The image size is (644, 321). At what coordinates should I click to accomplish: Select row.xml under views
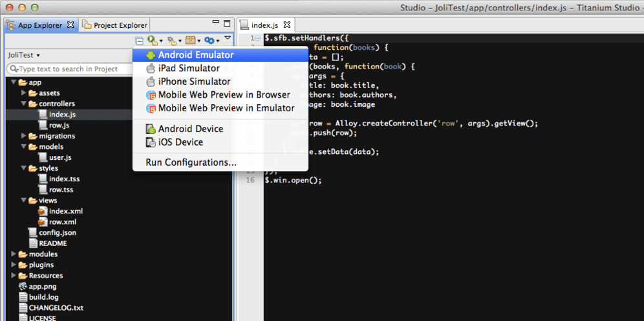click(63, 221)
